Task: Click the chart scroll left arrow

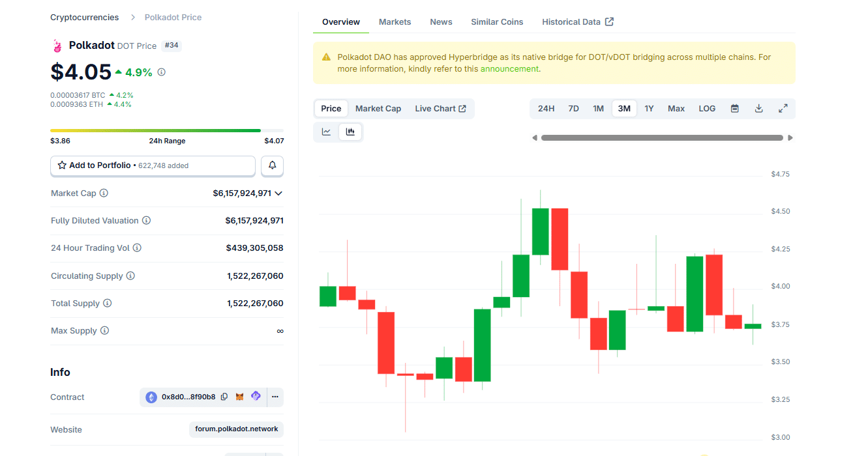Action: (535, 138)
